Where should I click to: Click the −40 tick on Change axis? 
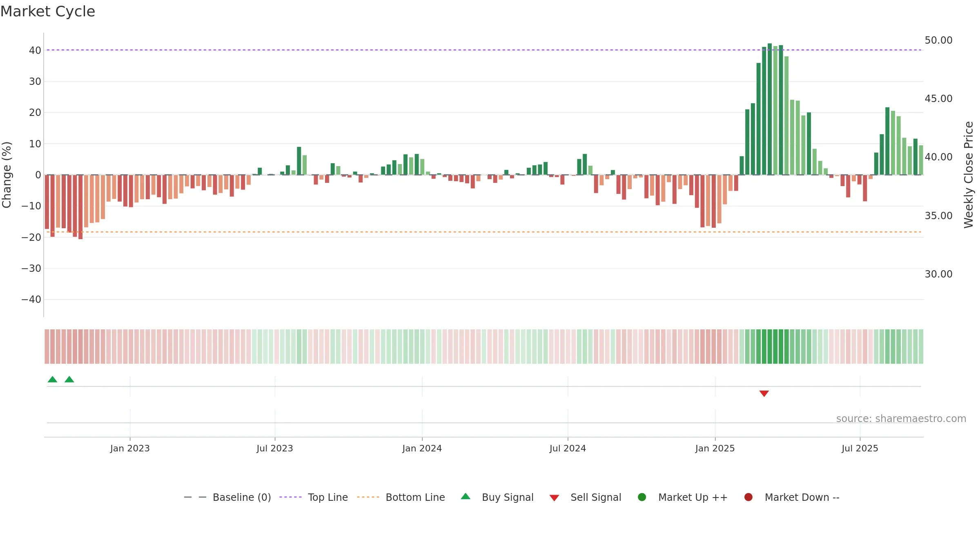(31, 300)
